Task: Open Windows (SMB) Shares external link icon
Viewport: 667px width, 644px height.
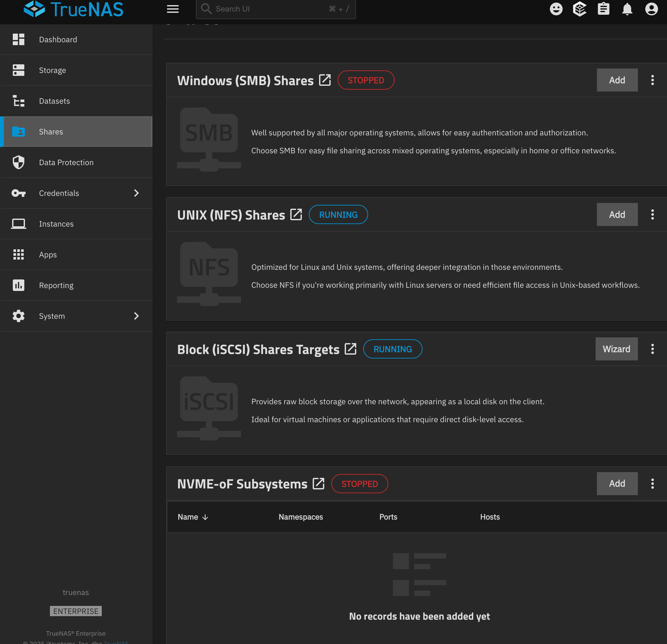Action: point(325,80)
